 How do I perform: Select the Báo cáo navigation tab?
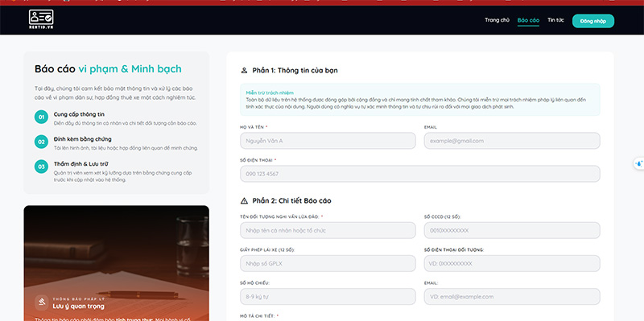click(x=528, y=20)
